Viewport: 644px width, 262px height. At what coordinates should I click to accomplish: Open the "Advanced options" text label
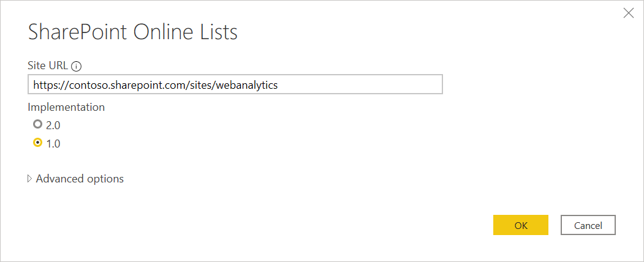[x=80, y=179]
